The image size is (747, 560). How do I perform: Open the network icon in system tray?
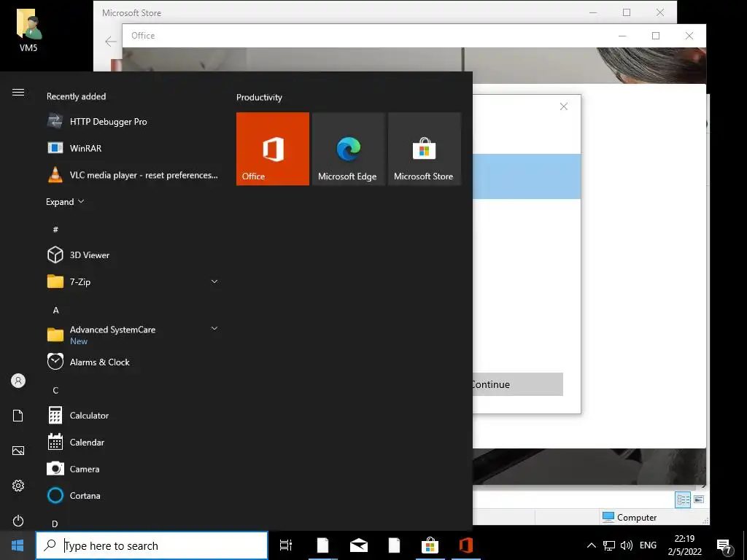click(609, 545)
